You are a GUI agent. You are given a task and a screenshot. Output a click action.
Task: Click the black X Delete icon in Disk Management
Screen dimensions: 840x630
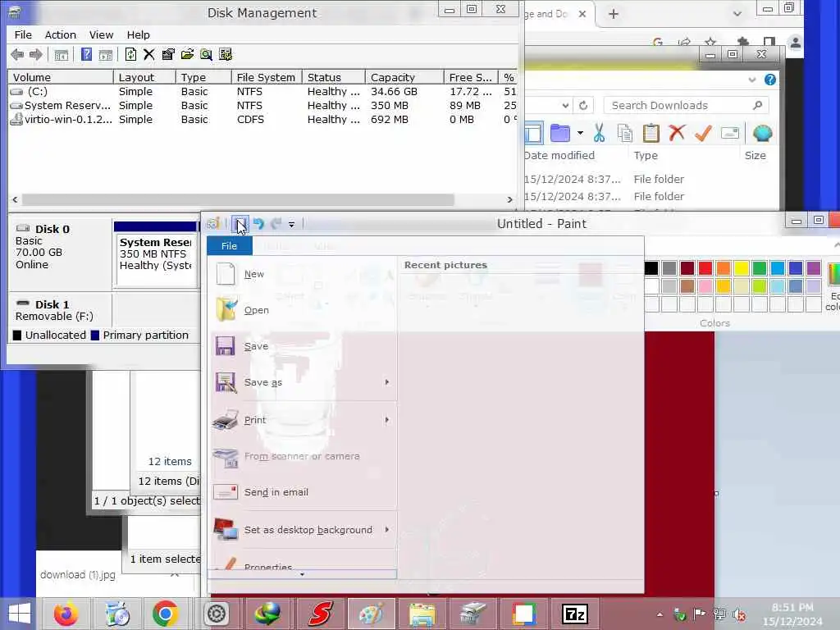[149, 55]
